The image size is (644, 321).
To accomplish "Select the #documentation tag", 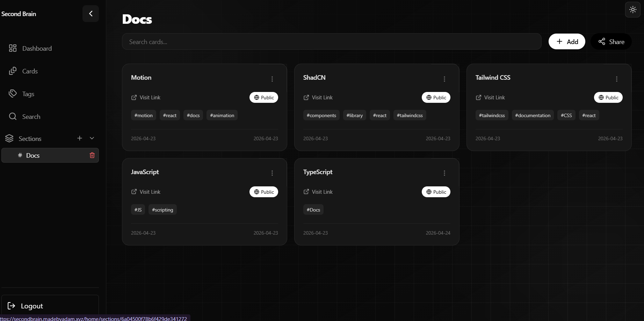I will click(533, 115).
